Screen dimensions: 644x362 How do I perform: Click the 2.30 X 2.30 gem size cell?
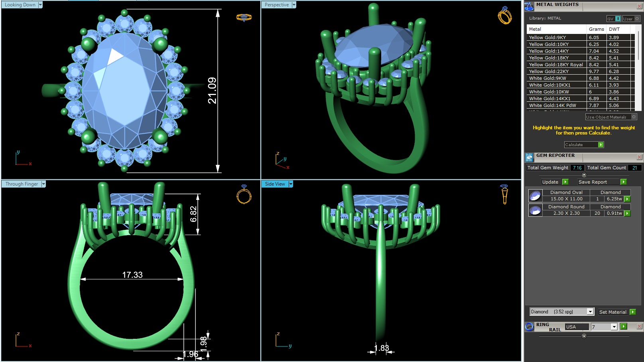566,213
